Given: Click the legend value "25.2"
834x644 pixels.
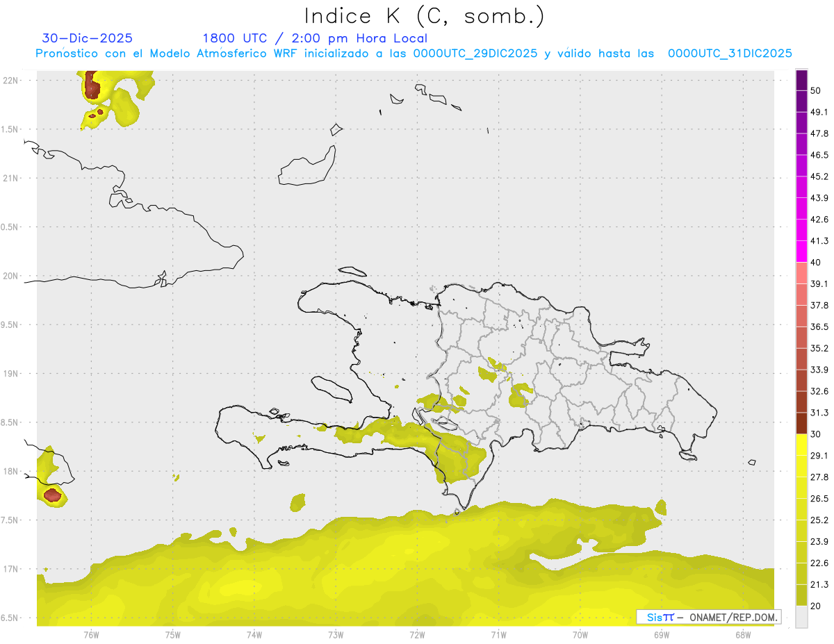Looking at the screenshot, I should (819, 520).
